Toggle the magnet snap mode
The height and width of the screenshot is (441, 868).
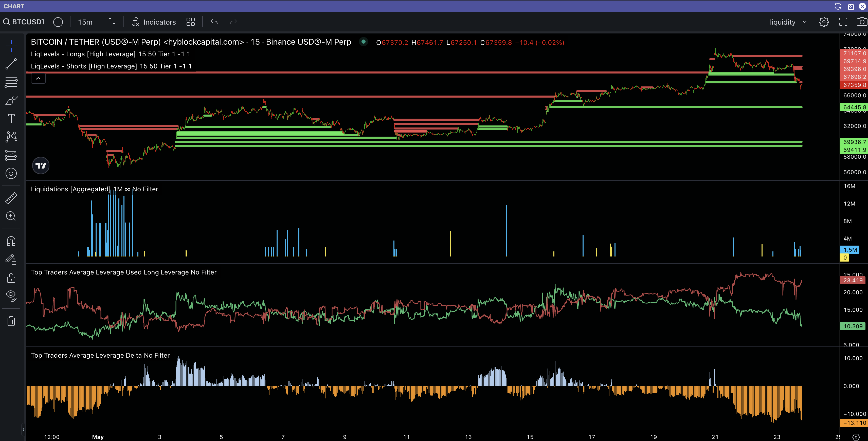[x=11, y=241]
